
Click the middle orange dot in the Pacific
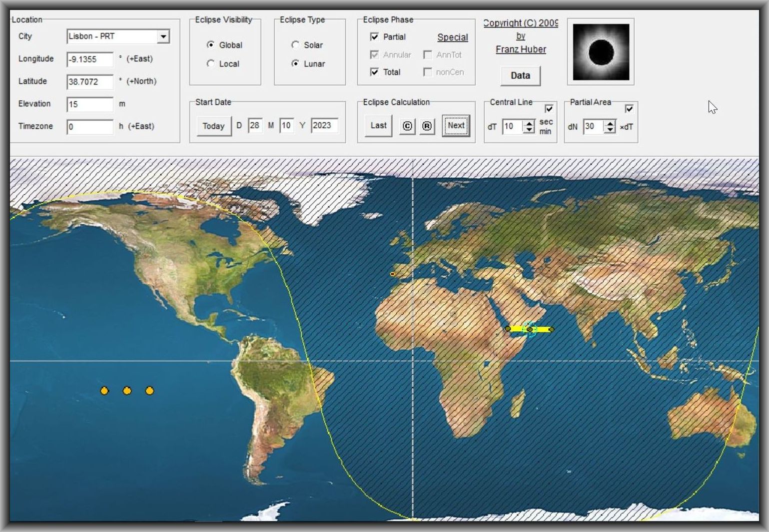tap(127, 391)
